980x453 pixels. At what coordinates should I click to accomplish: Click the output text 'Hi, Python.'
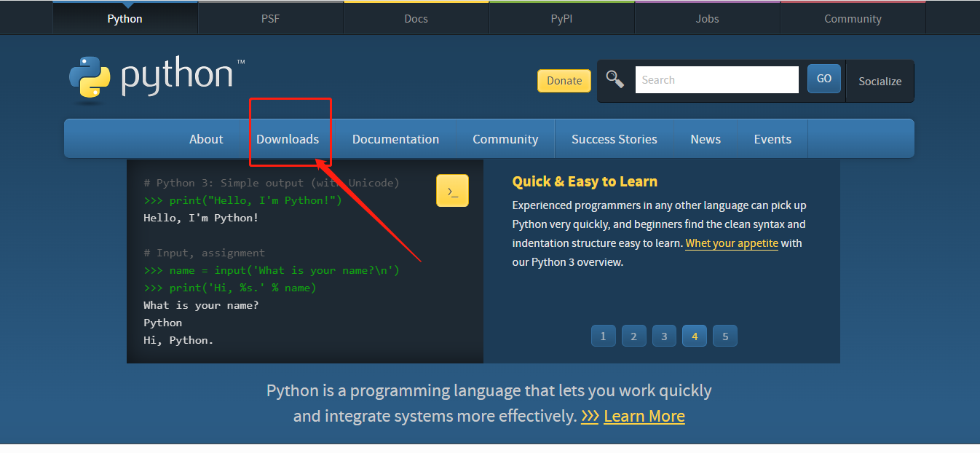pyautogui.click(x=178, y=340)
